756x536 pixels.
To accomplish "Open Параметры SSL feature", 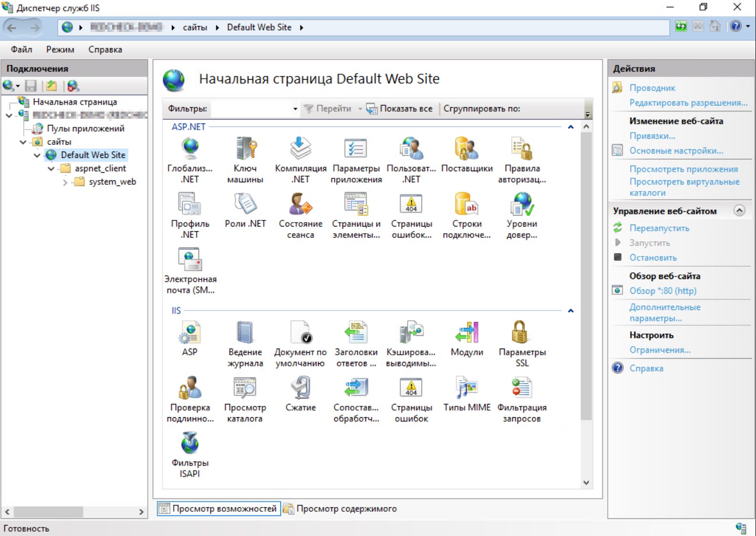I will [x=522, y=343].
